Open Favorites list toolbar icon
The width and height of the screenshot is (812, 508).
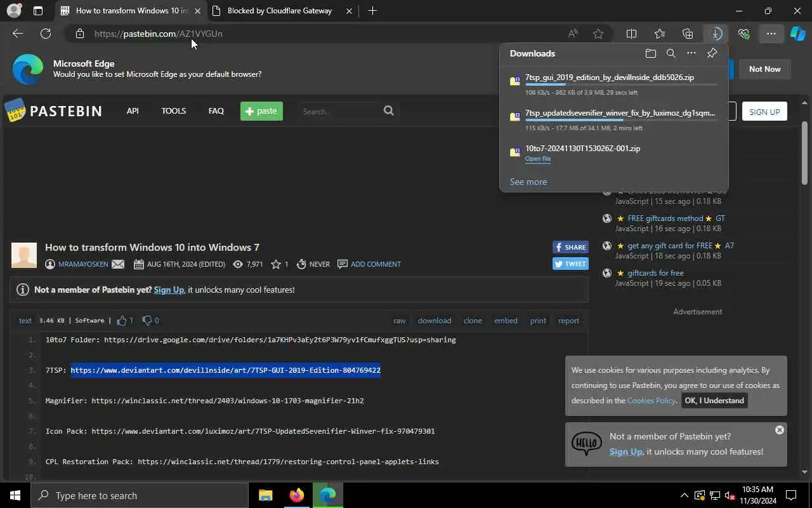pyautogui.click(x=660, y=34)
